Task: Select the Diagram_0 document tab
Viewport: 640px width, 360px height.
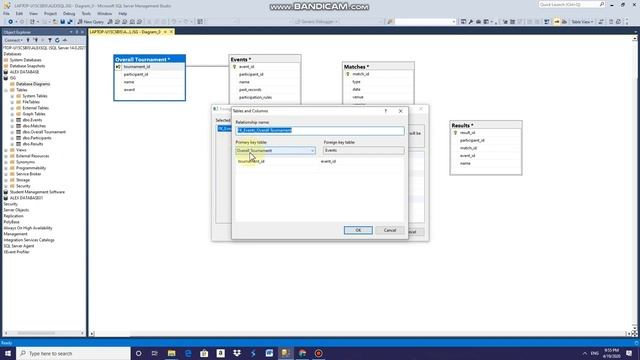Action: pyautogui.click(x=125, y=32)
